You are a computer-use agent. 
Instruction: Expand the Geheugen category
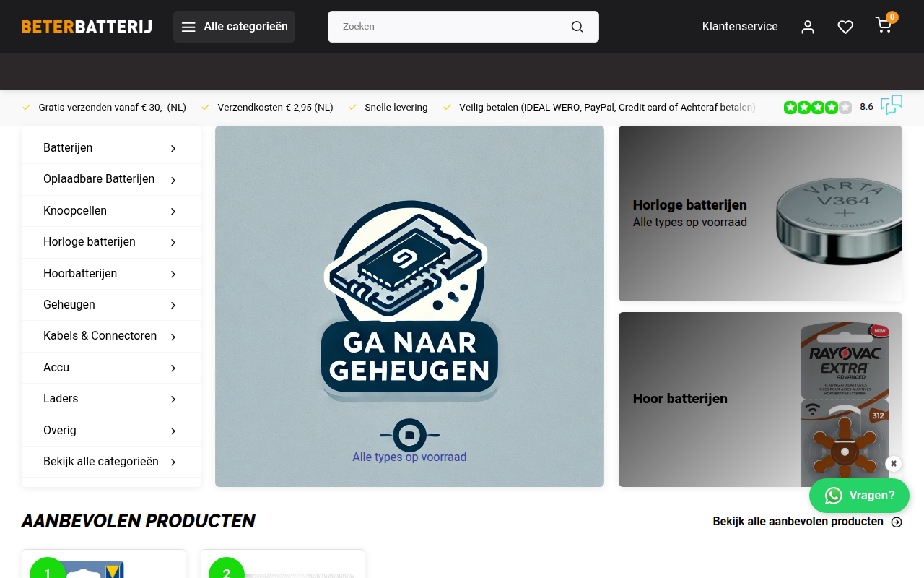[111, 305]
